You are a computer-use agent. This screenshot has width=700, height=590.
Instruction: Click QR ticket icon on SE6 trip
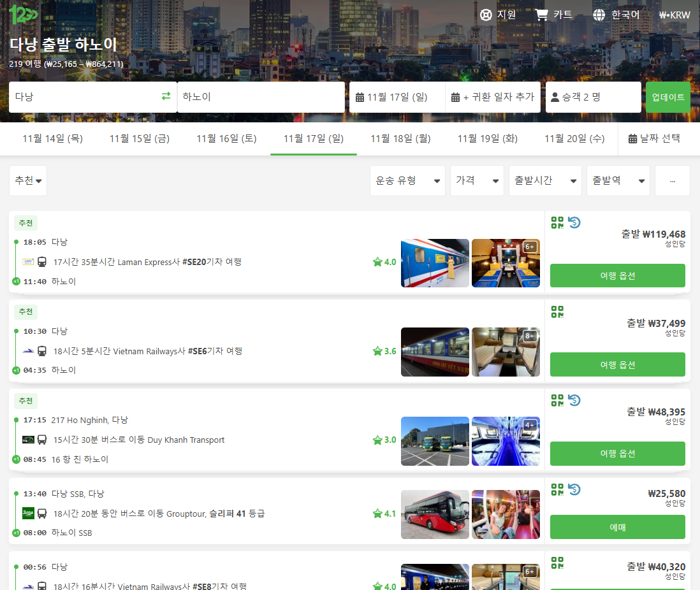557,312
